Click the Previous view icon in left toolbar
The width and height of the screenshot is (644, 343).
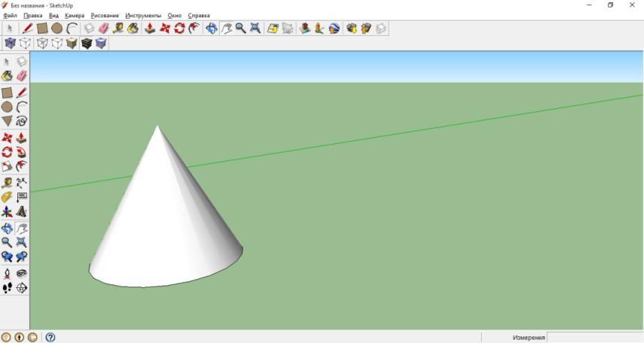coord(7,256)
